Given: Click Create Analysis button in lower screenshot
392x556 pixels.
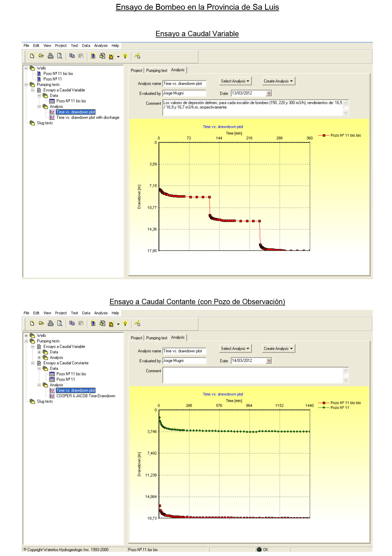Looking at the screenshot, I should pyautogui.click(x=278, y=349).
